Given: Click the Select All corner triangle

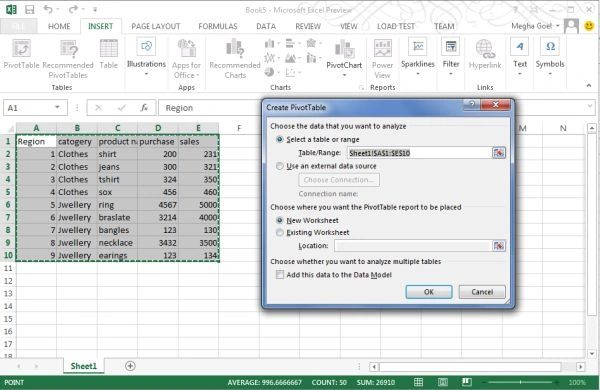Looking at the screenshot, I should pyautogui.click(x=9, y=128).
